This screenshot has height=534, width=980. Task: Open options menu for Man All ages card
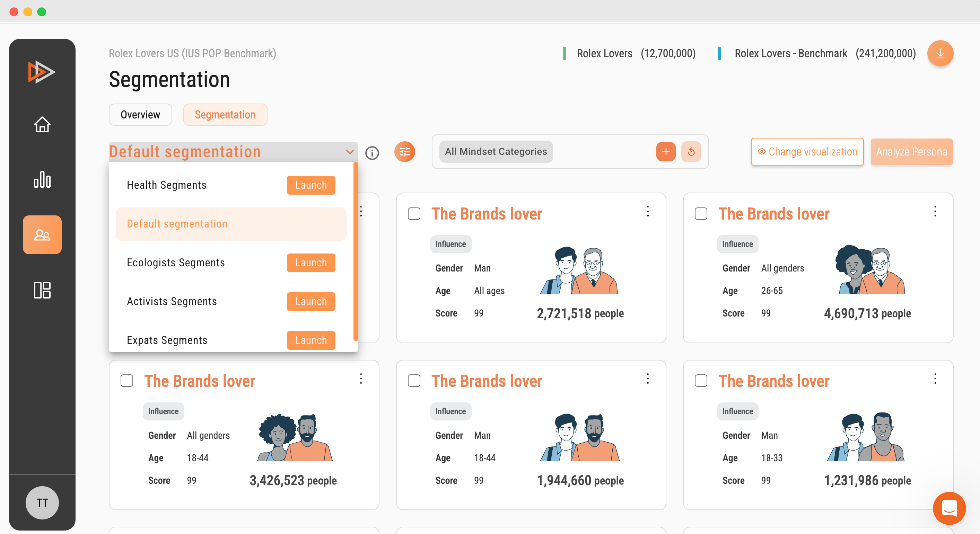648,211
